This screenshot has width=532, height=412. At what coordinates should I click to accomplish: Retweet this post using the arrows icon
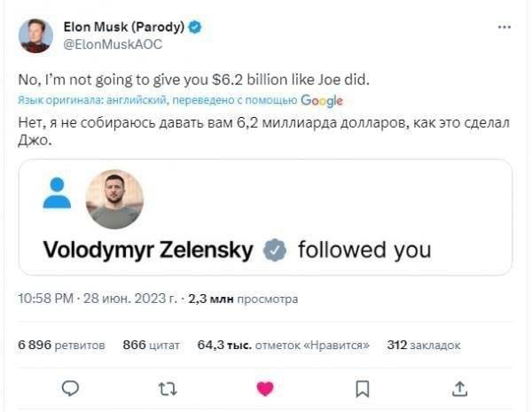coord(166,387)
